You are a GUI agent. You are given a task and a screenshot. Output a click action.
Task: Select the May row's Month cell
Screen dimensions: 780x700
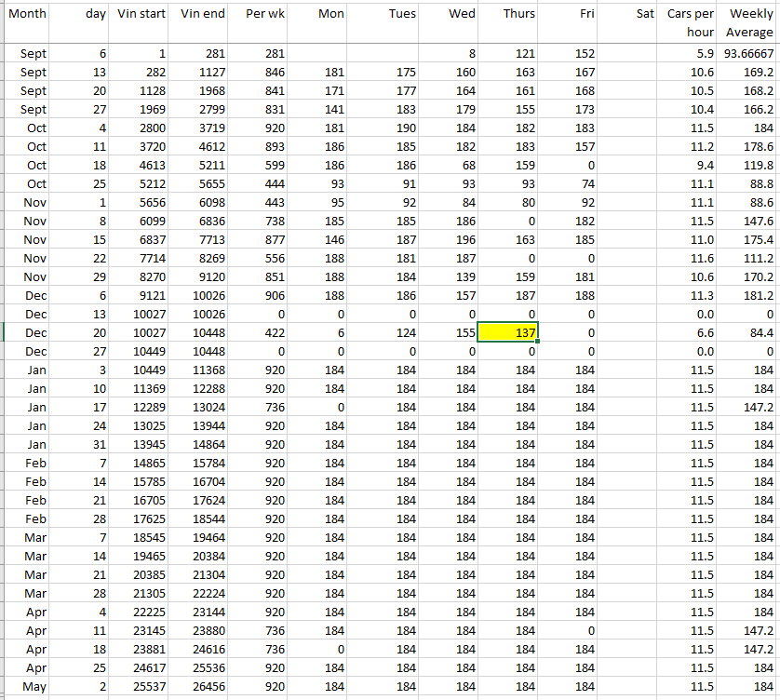tap(26, 686)
